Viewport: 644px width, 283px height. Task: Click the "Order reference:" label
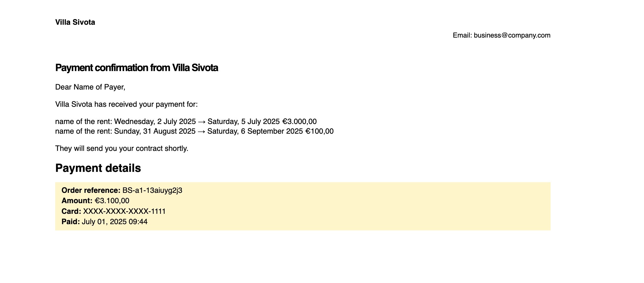click(x=91, y=190)
